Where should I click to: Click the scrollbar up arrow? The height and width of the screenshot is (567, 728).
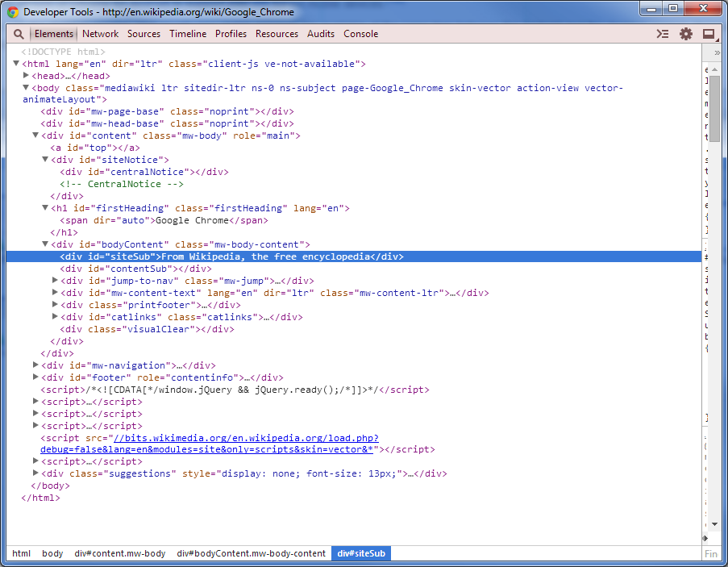714,69
